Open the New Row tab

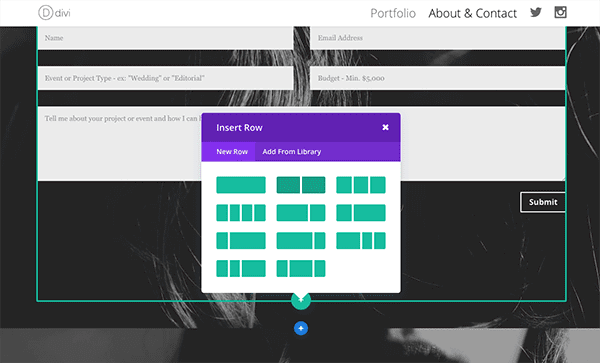[x=232, y=152]
